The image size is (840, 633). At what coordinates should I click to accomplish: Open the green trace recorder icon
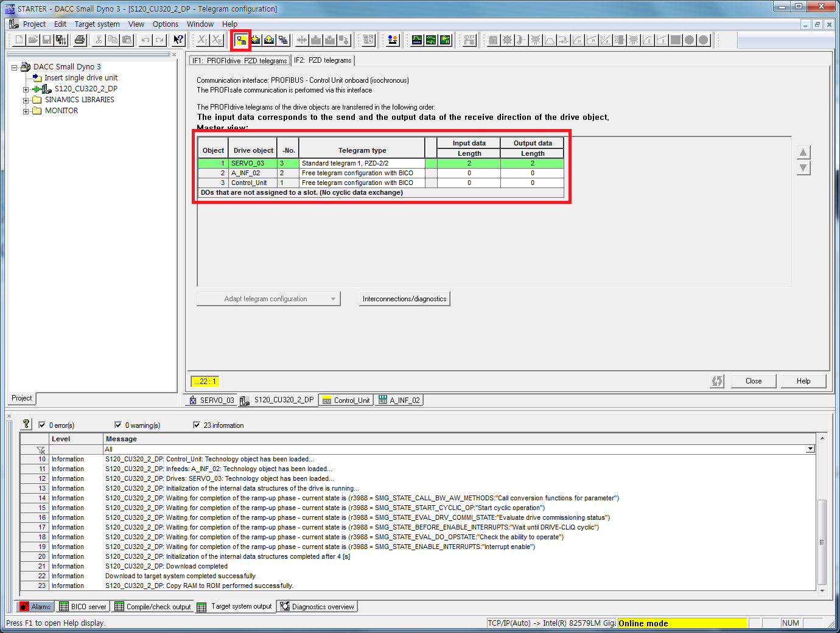click(417, 40)
